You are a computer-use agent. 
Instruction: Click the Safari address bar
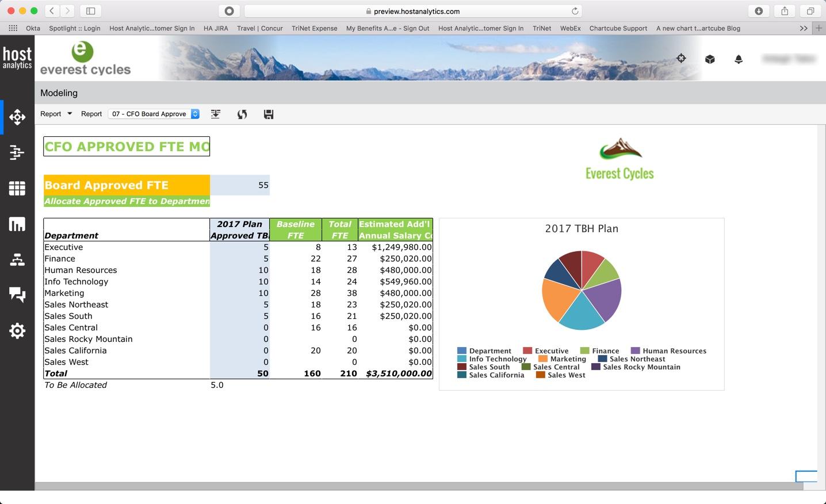413,11
